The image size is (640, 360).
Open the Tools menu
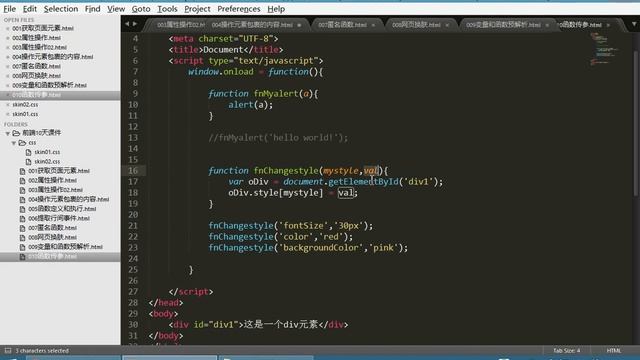167,9
